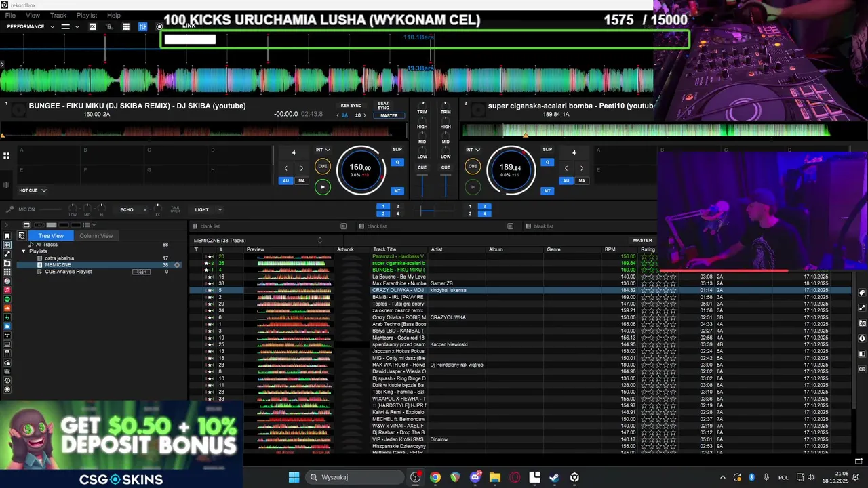Open the iTunes library in sidebar

7,281
